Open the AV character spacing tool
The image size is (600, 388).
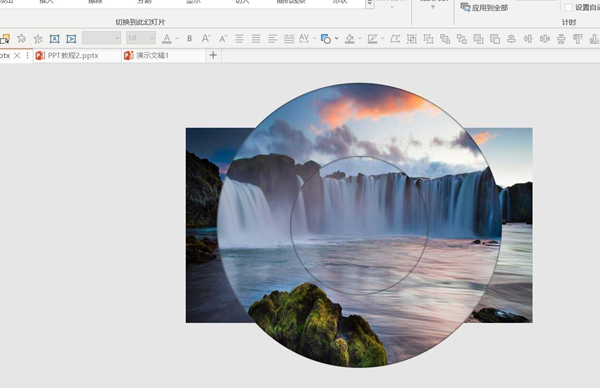pyautogui.click(x=304, y=38)
